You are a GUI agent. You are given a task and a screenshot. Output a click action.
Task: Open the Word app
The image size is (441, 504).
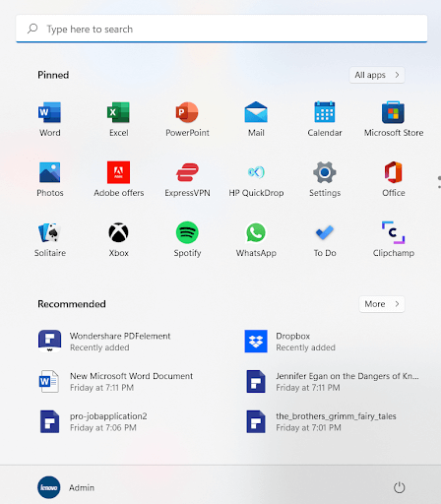point(50,119)
